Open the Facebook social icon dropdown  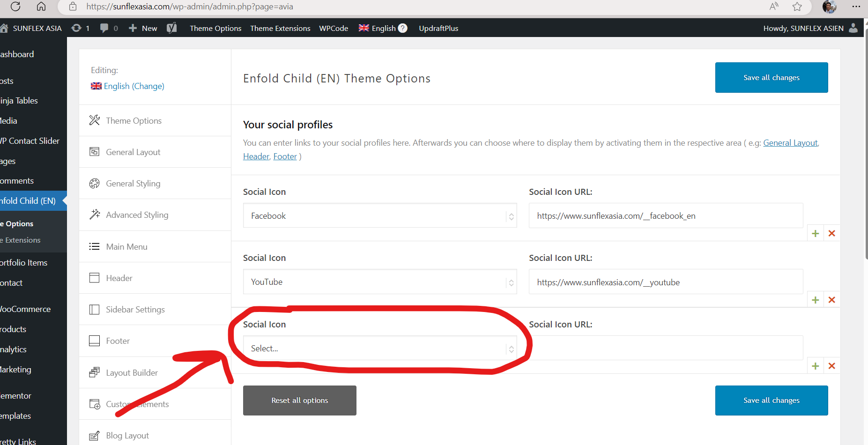pos(380,215)
